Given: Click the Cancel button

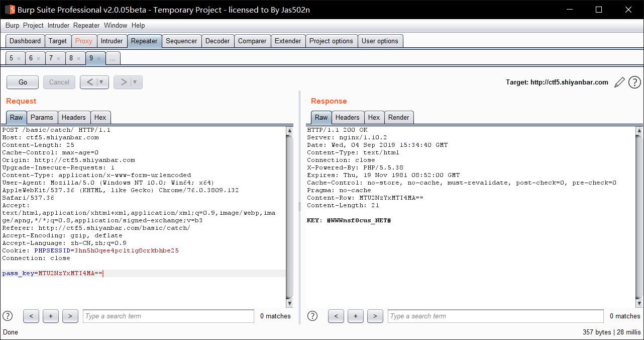Looking at the screenshot, I should [x=59, y=82].
